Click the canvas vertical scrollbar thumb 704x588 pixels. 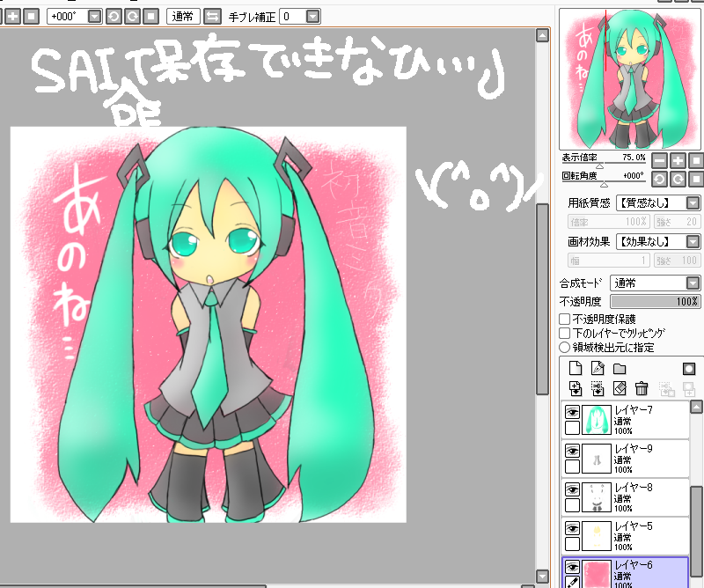tap(542, 299)
